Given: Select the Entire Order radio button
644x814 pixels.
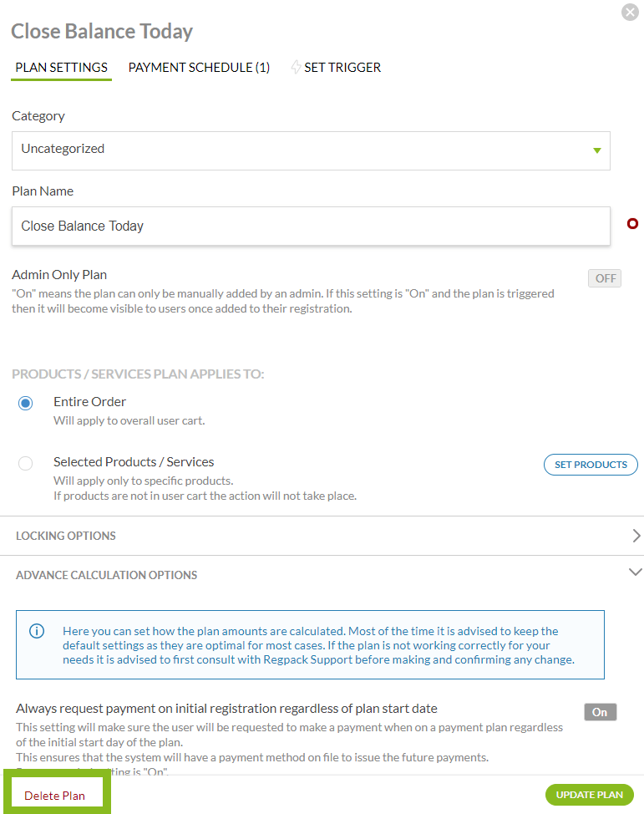Looking at the screenshot, I should click(26, 403).
